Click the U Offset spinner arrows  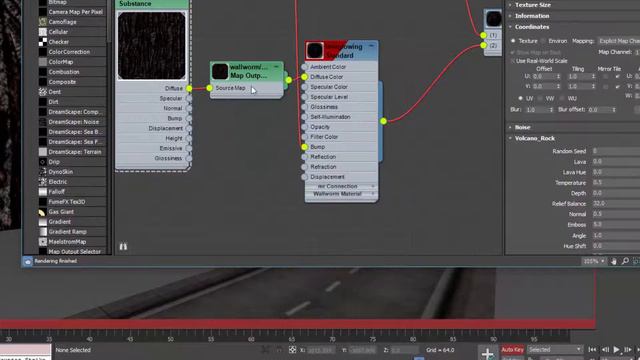coord(558,77)
